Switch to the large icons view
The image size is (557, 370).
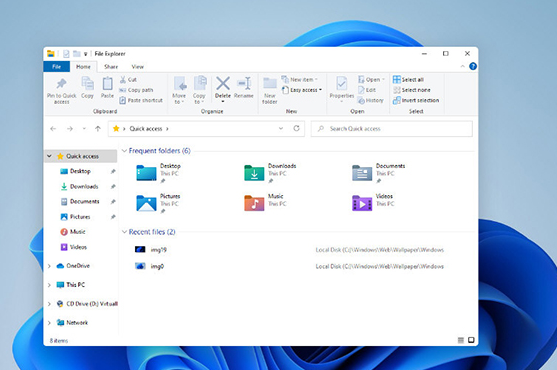click(x=471, y=340)
